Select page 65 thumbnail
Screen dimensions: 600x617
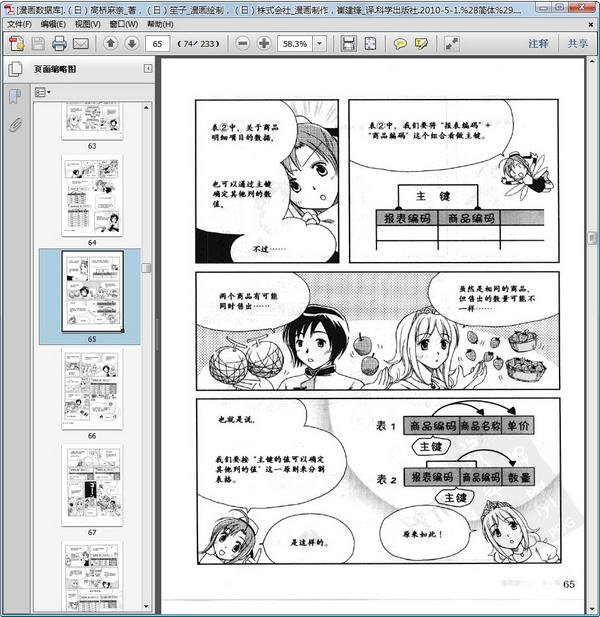click(x=92, y=292)
